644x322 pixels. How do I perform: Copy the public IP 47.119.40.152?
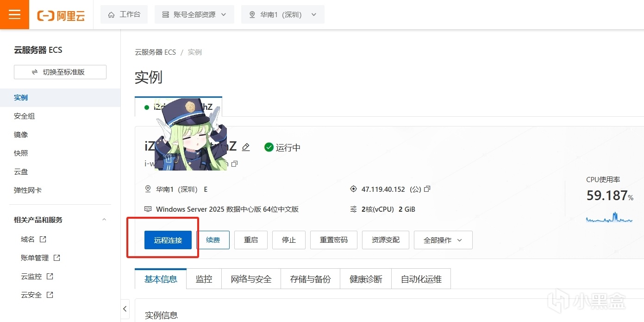pyautogui.click(x=427, y=189)
